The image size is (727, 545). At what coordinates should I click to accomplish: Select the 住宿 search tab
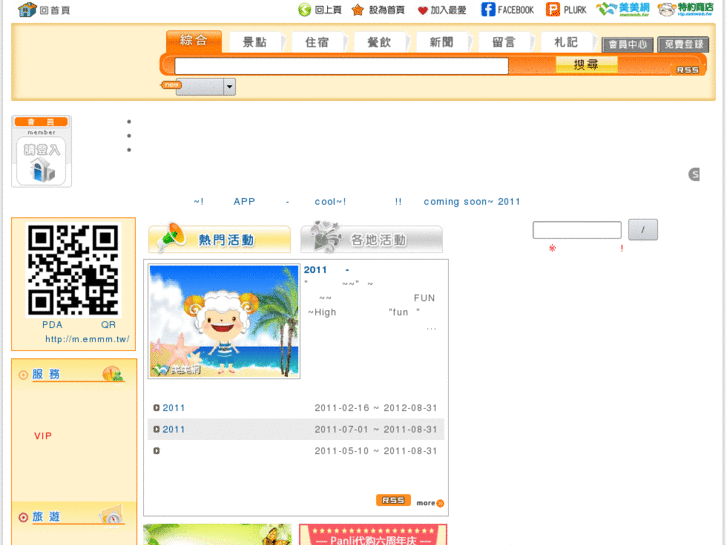click(x=317, y=42)
